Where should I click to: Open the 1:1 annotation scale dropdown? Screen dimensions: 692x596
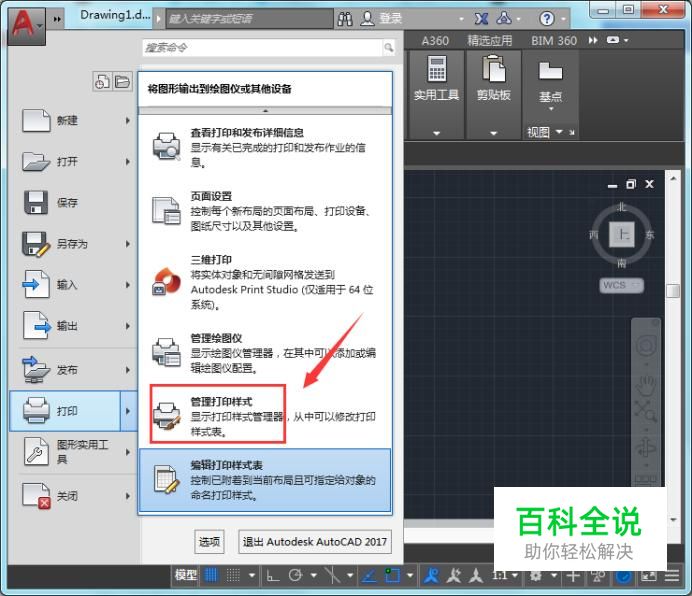(505, 575)
